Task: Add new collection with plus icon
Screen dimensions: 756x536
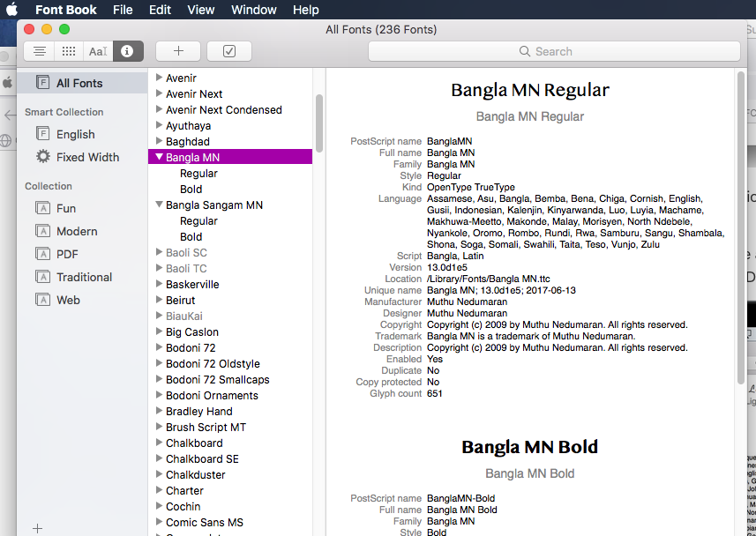Action: coord(37,528)
